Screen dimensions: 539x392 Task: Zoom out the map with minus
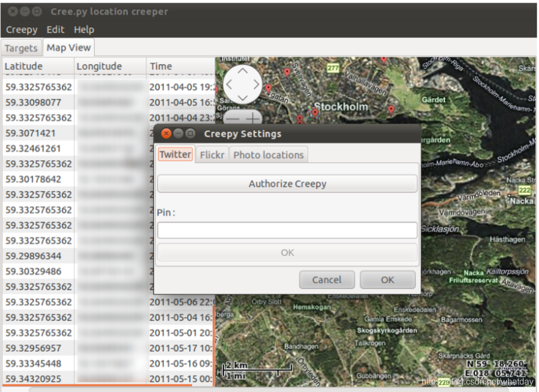coord(233,119)
